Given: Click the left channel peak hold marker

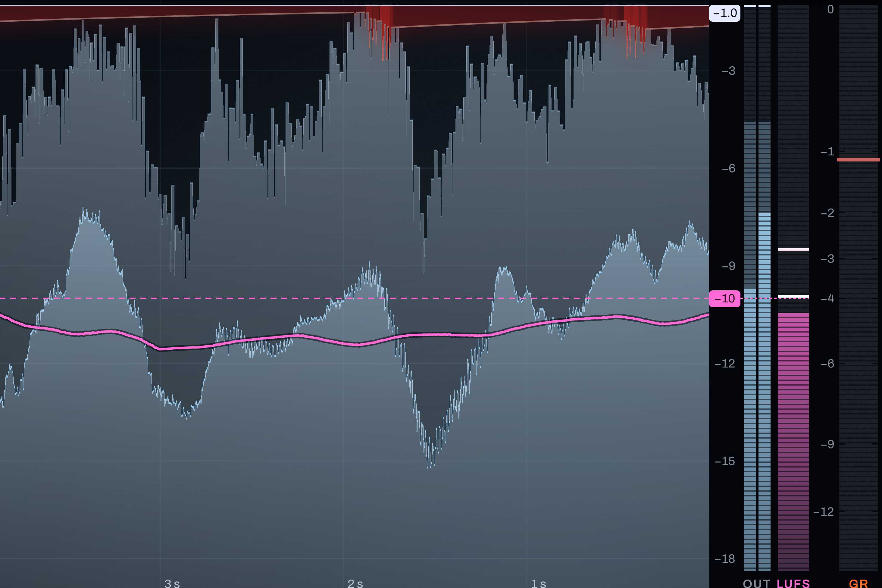Looking at the screenshot, I should [x=750, y=6].
